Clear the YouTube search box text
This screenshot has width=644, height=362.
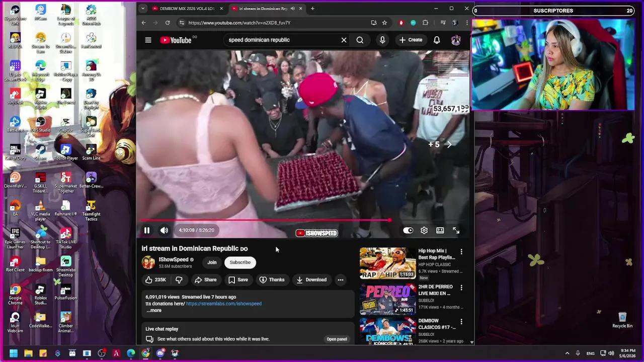[344, 40]
